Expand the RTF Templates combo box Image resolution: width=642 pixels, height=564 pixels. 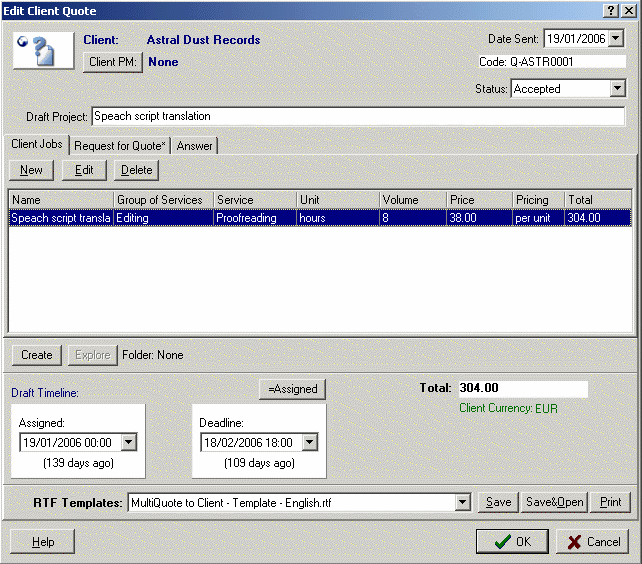click(x=461, y=503)
